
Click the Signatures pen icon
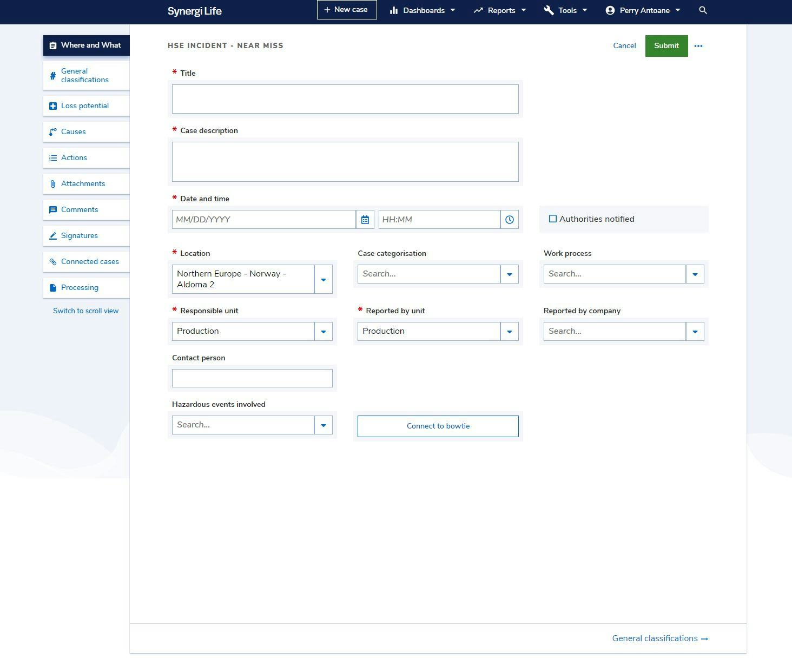(x=53, y=236)
